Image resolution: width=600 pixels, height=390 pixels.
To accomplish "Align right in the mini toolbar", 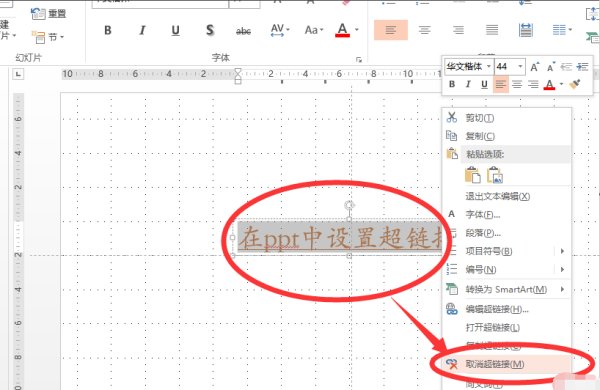I will pyautogui.click(x=533, y=84).
